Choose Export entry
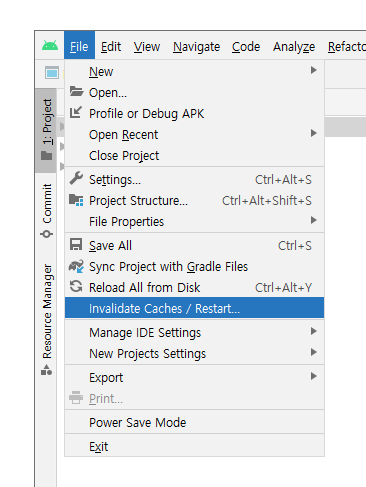This screenshot has width=366, height=487. [194, 377]
